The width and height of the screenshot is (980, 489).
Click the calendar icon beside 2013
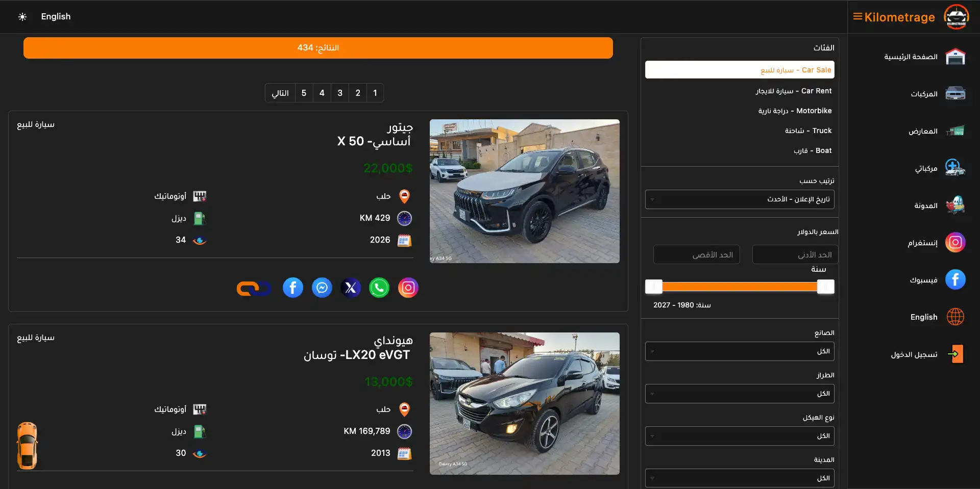pos(404,453)
